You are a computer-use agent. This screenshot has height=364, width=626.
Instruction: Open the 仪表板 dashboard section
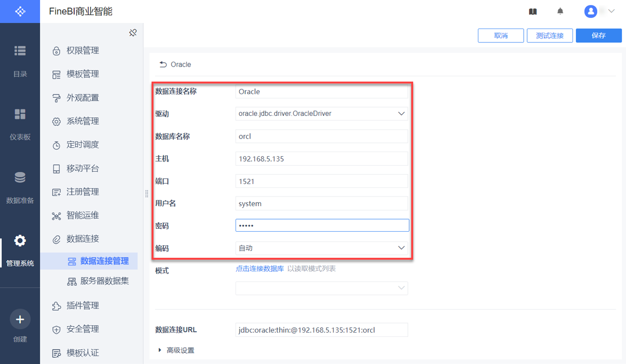point(20,124)
